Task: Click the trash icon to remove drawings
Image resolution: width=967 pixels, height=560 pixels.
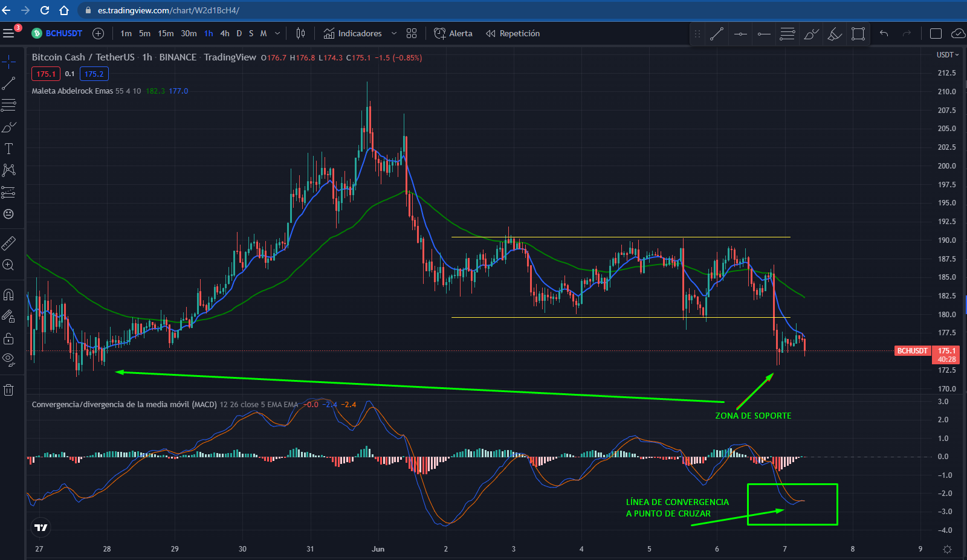Action: click(8, 390)
